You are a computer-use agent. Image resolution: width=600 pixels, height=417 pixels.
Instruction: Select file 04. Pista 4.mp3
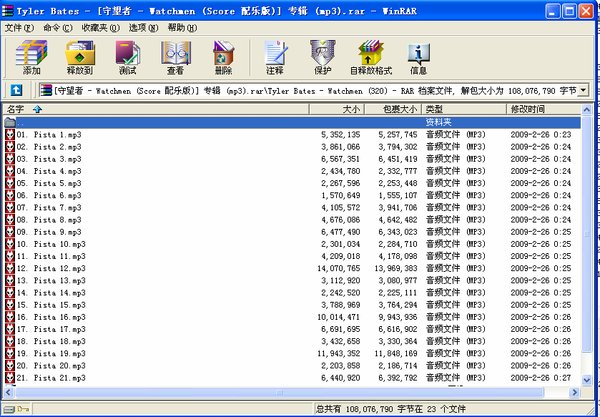(x=49, y=171)
